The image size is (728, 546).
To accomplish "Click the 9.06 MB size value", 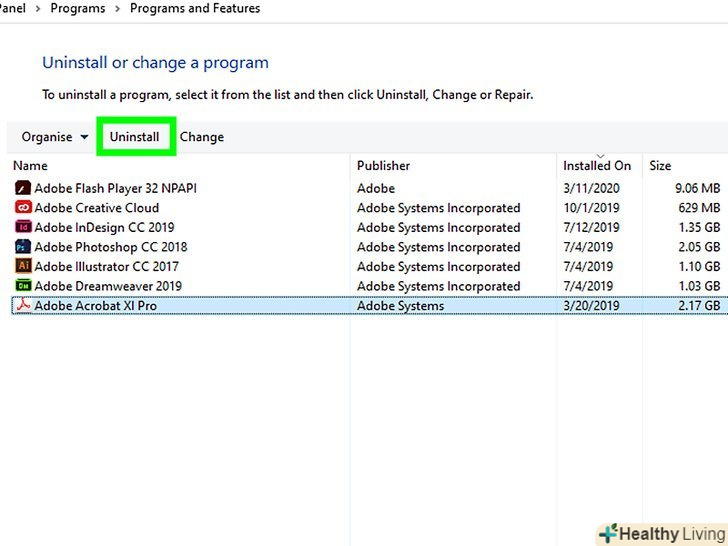I will (698, 188).
